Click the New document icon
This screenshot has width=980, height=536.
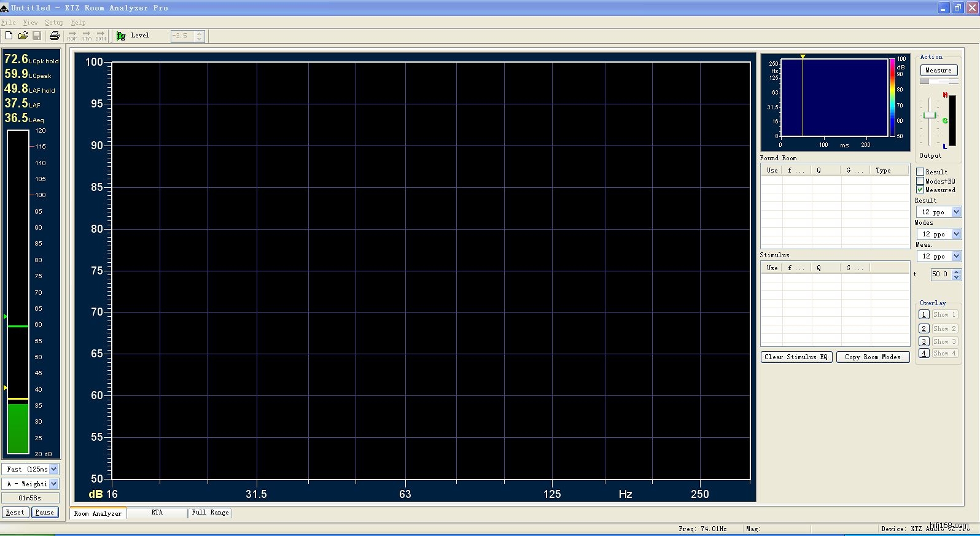point(9,36)
